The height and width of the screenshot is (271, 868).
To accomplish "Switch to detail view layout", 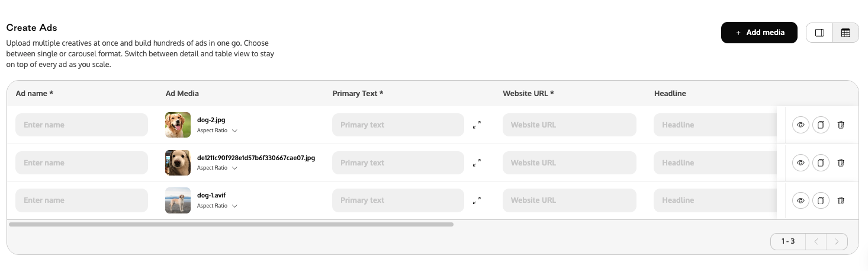I will [819, 33].
